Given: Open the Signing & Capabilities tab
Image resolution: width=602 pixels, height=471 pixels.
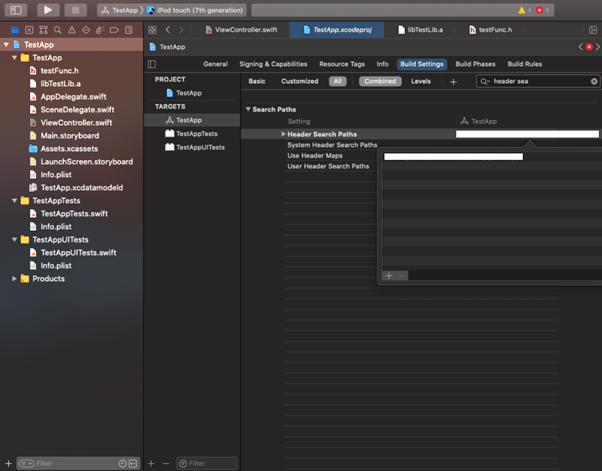Looking at the screenshot, I should (273, 64).
